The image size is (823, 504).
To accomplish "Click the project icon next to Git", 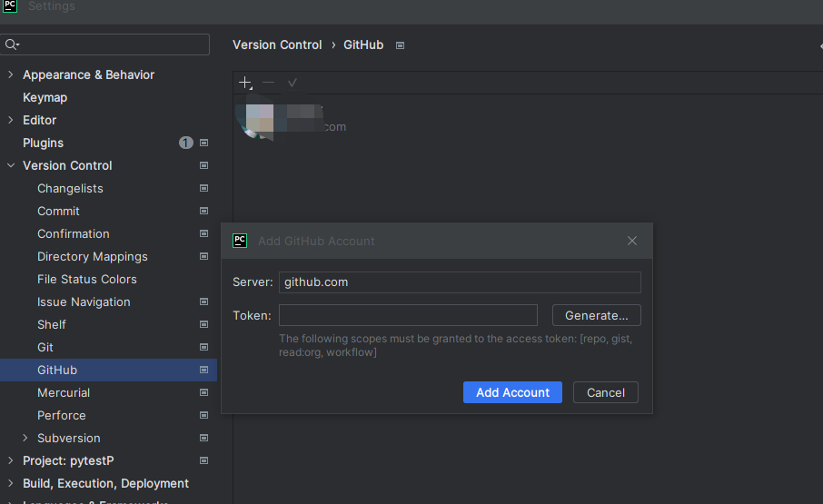I will point(204,347).
